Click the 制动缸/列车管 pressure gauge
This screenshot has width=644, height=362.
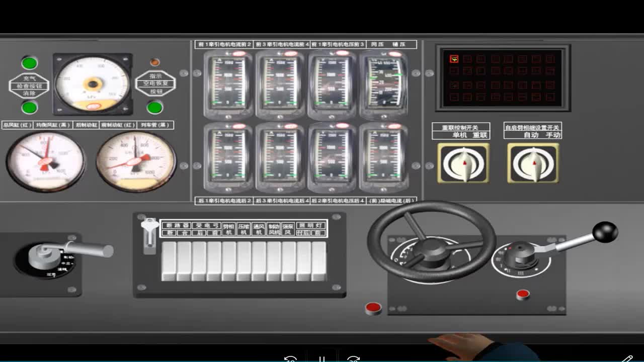click(x=136, y=161)
